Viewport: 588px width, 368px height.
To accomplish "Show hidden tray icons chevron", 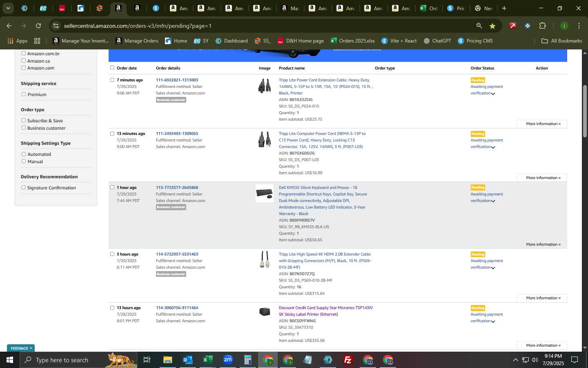I will pyautogui.click(x=515, y=360).
